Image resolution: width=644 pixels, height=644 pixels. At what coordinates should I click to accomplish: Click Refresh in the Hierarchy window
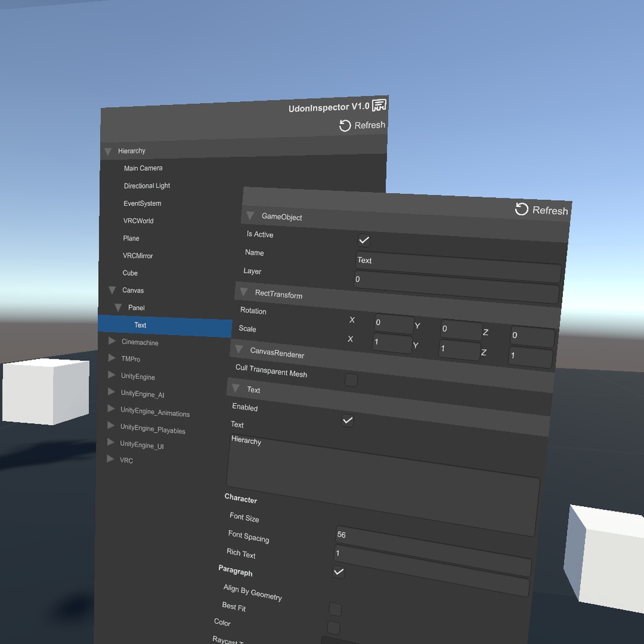click(x=362, y=125)
